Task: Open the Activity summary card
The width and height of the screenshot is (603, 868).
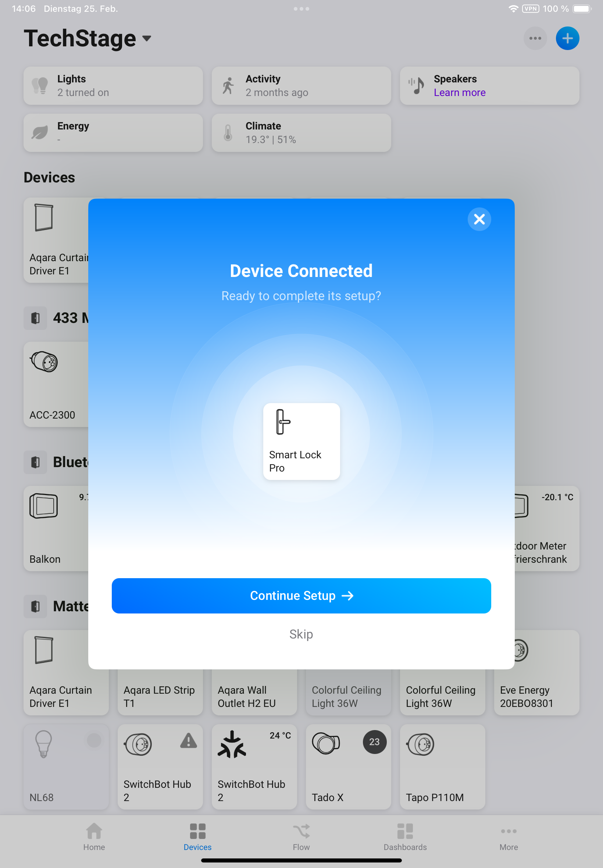Action: pyautogui.click(x=301, y=86)
